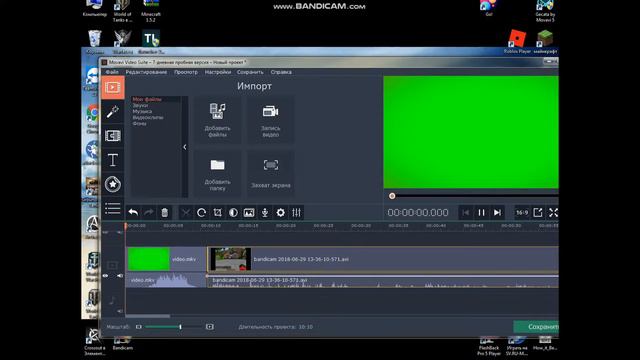The height and width of the screenshot is (360, 640).
Task: Click Добавить папку tile
Action: point(217,174)
